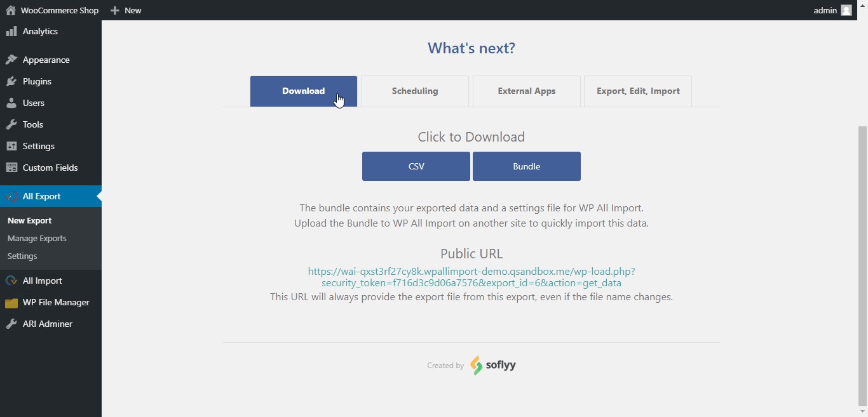Select the All Export menu item
Viewport: 868px width, 417px height.
(x=51, y=196)
